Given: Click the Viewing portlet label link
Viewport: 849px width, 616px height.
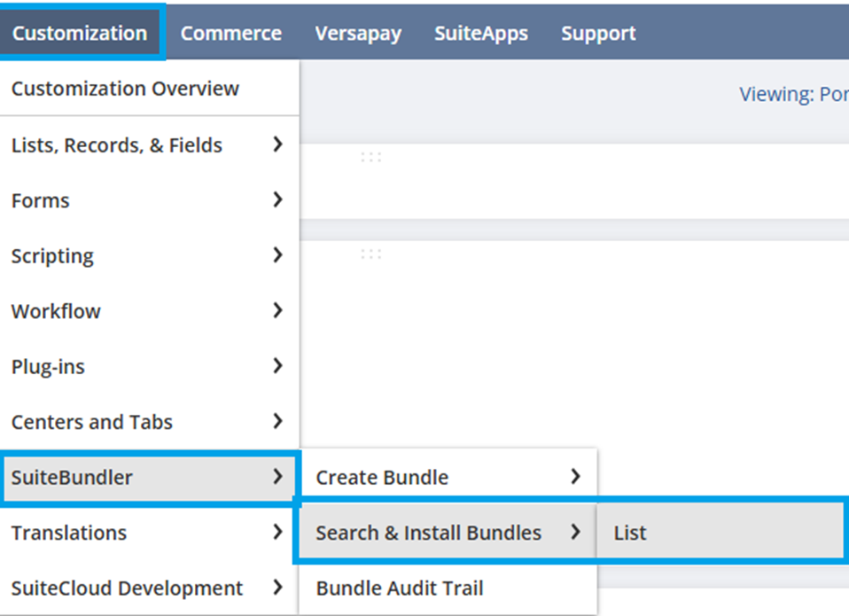Looking at the screenshot, I should pyautogui.click(x=794, y=95).
